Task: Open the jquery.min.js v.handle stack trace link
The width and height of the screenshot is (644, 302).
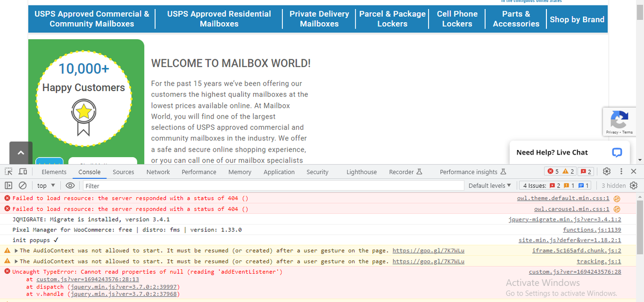Action: pyautogui.click(x=125, y=294)
